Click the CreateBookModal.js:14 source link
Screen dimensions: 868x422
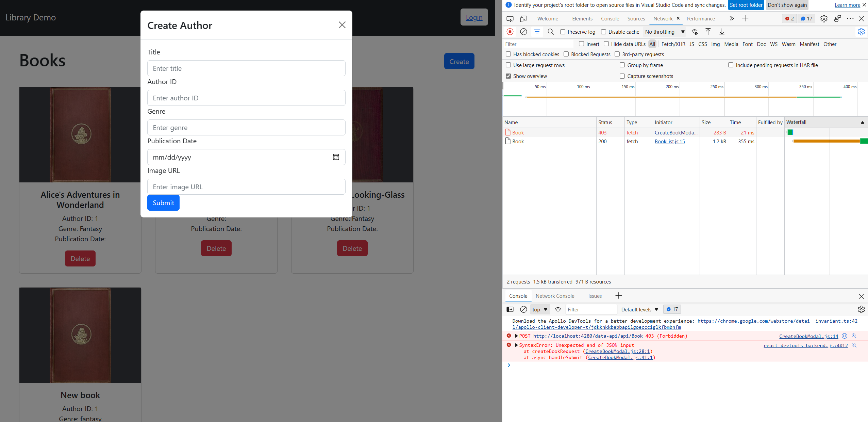click(808, 336)
